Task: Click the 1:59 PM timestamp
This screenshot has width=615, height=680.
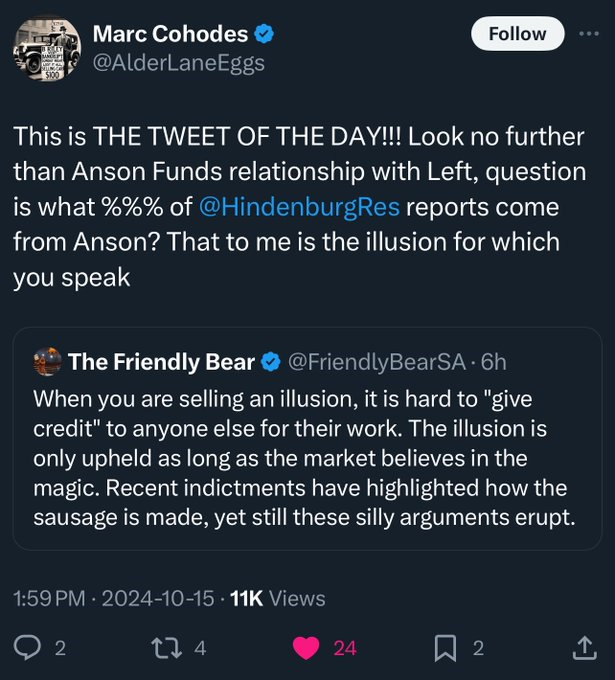Action: 49,598
